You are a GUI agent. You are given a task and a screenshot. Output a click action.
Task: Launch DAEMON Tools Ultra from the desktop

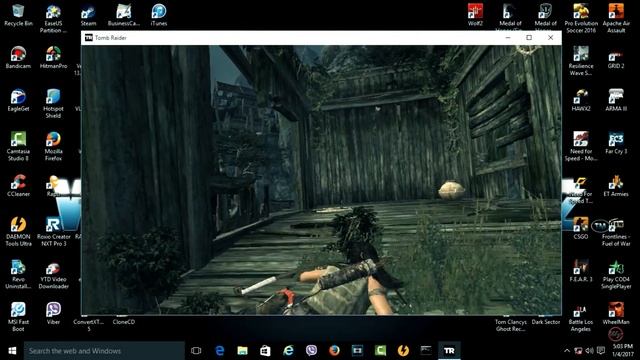coord(18,232)
